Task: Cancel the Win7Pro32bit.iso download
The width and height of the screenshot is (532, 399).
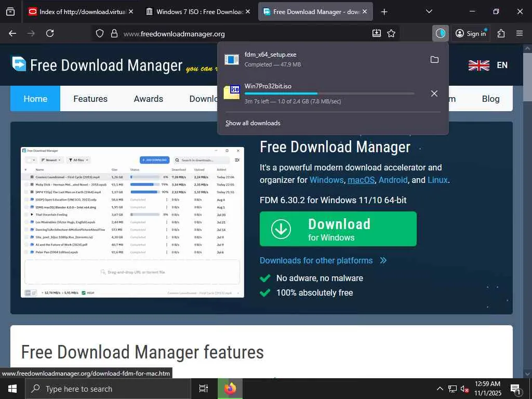Action: [434, 94]
